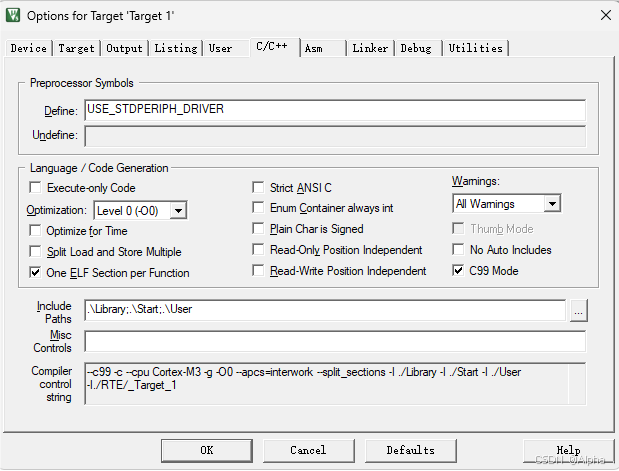Toggle Enum Container always int
Viewport: 619px width, 471px height.
(258, 207)
